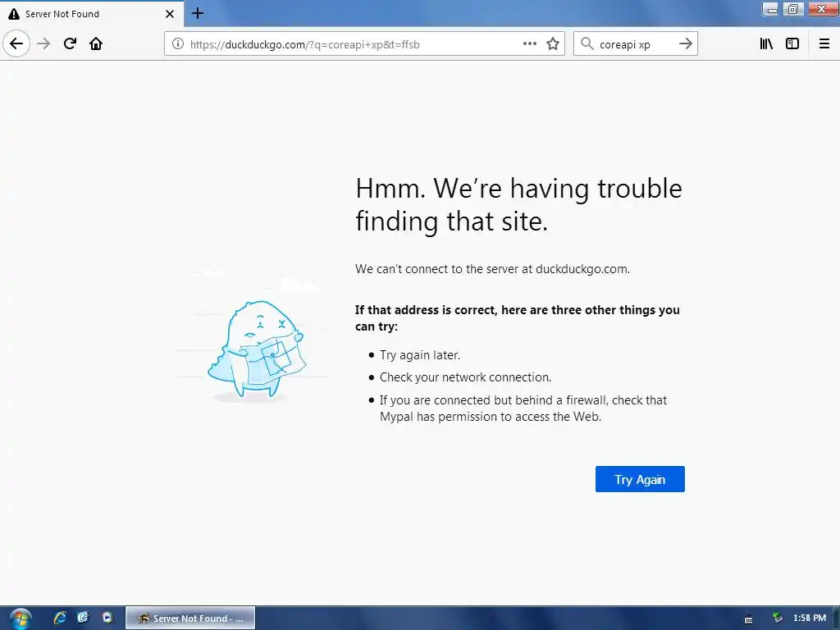Launch Internet Explorer from the taskbar
This screenshot has width=840, height=630.
[x=59, y=618]
